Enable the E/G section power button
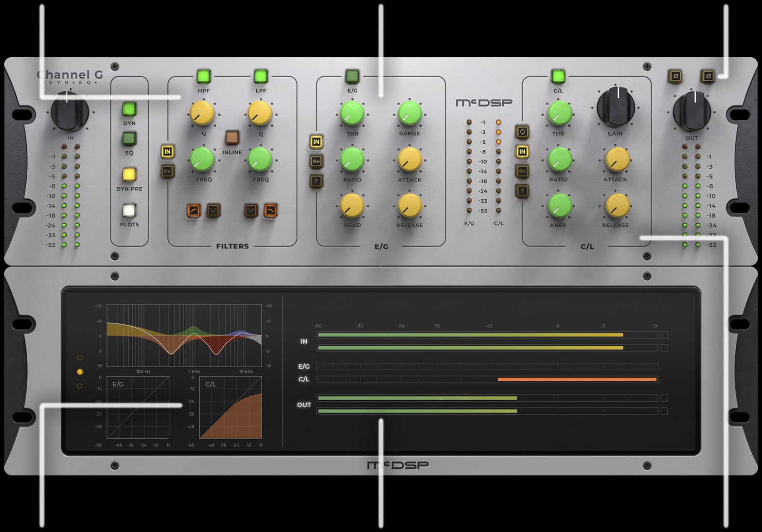The width and height of the screenshot is (762, 532). point(352,76)
